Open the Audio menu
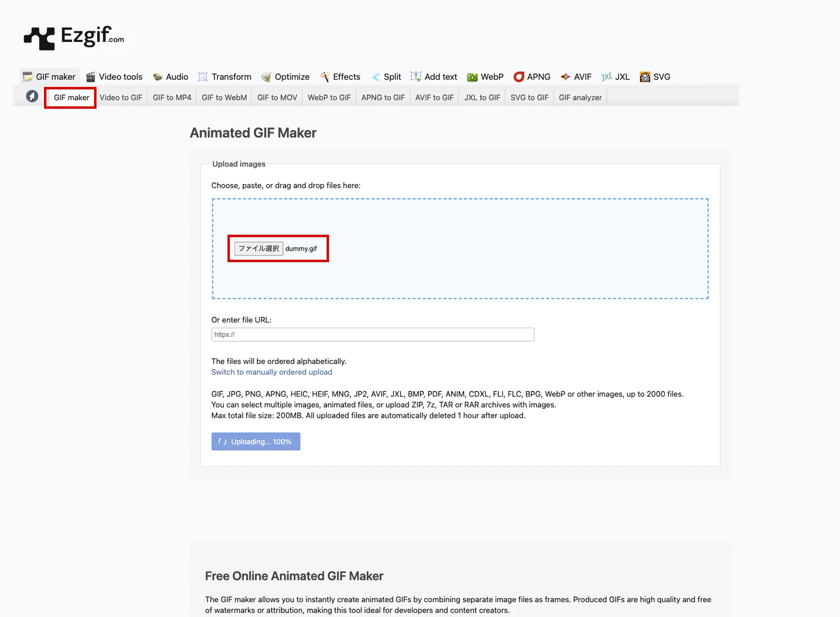840x617 pixels. pyautogui.click(x=171, y=77)
